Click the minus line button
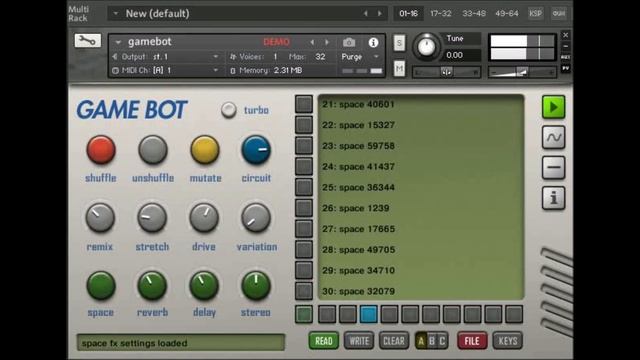This screenshot has height=360, width=640. [553, 168]
